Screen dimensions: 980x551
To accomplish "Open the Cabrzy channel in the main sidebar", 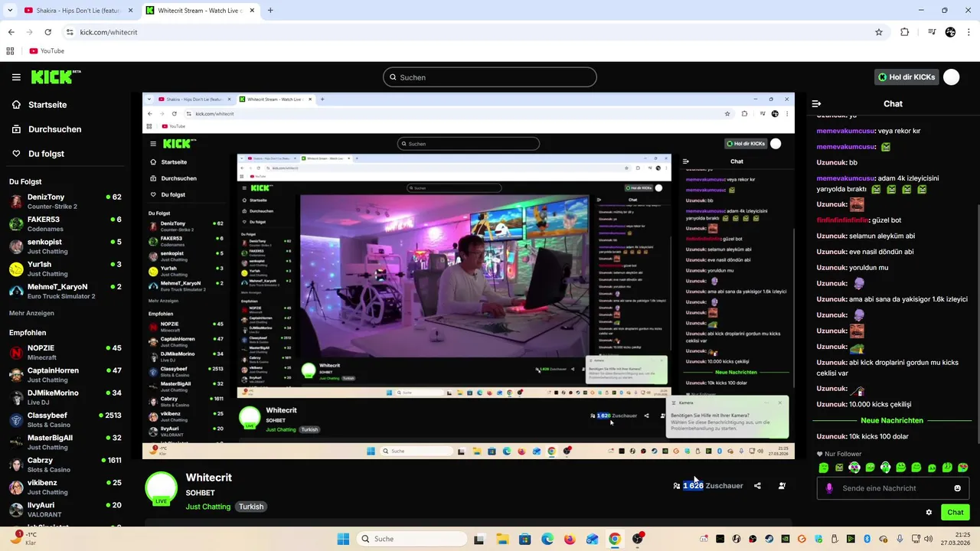I will [x=65, y=465].
